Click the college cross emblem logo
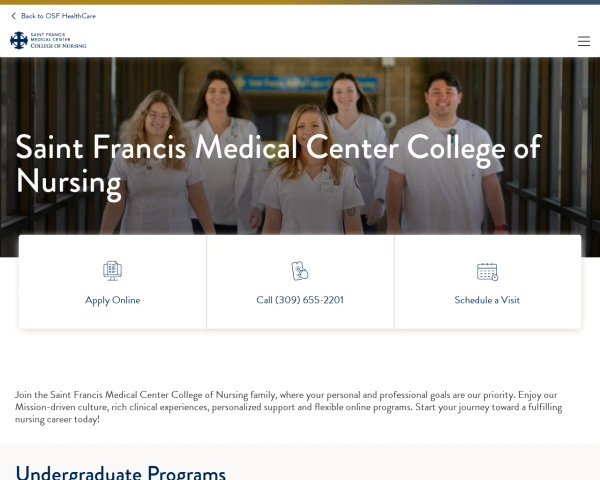The height and width of the screenshot is (480, 600). coord(18,40)
